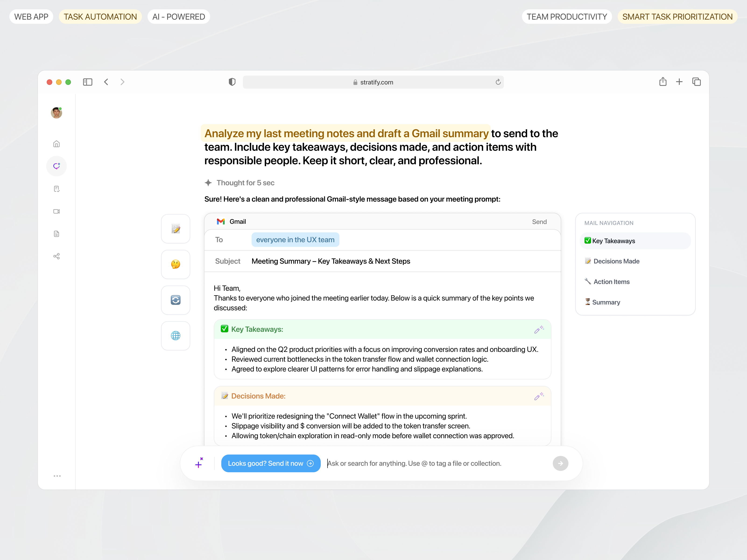Open the AI automation loop icon in the sidebar
This screenshot has height=560, width=747.
click(56, 166)
